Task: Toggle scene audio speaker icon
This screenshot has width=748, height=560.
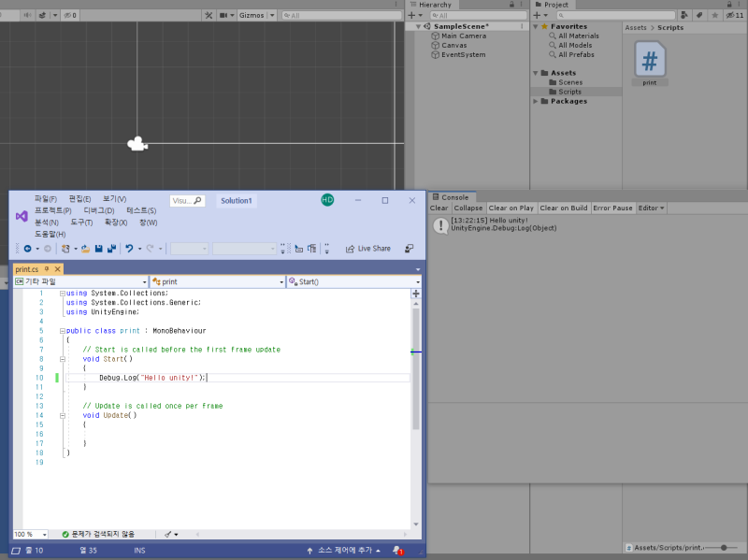Action: click(x=28, y=15)
